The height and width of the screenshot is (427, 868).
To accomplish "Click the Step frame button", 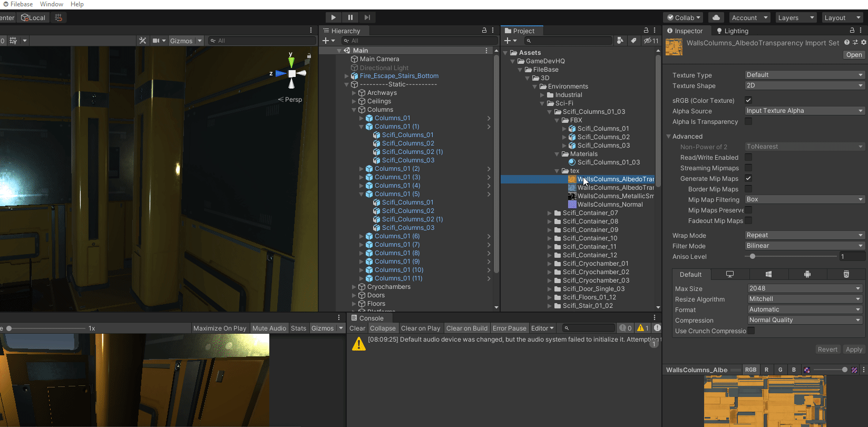I will (x=367, y=17).
